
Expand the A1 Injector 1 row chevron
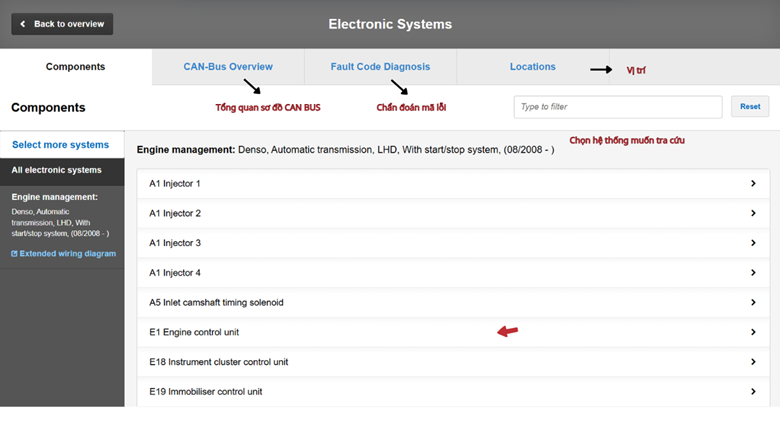click(753, 184)
